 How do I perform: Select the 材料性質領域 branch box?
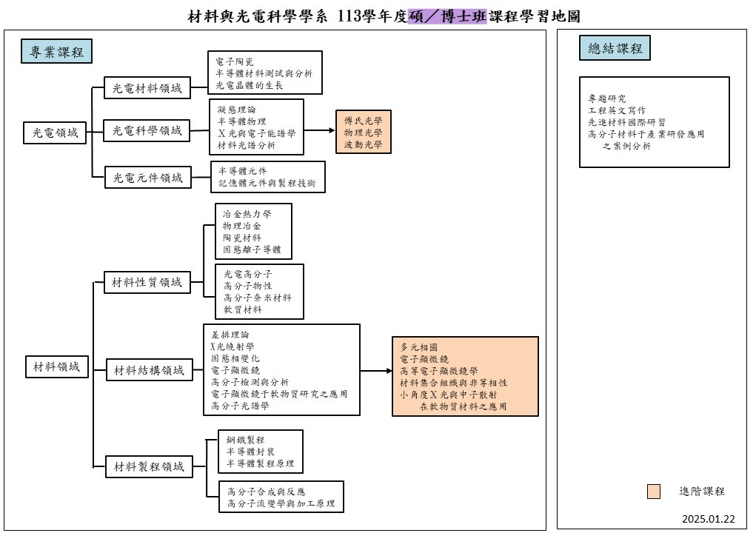[x=147, y=282]
